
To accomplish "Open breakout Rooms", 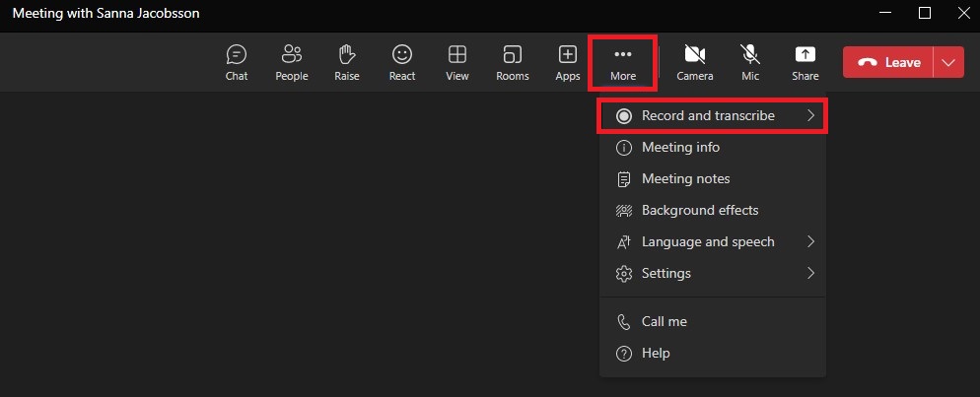I will coord(512,62).
